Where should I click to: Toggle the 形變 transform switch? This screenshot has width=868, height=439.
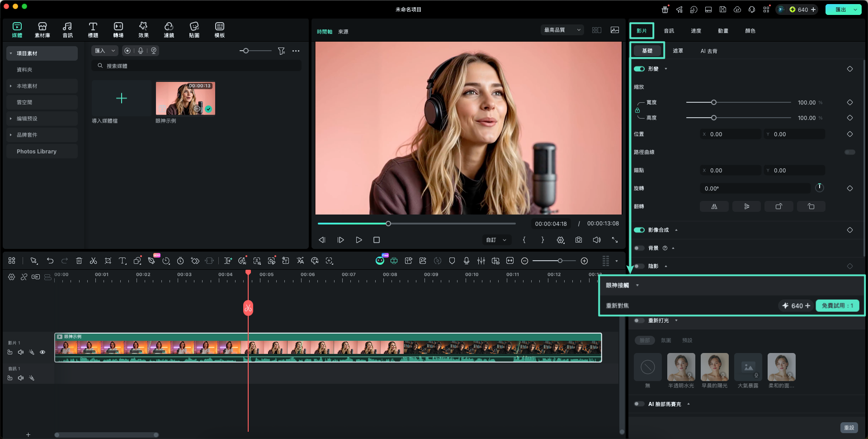click(x=639, y=69)
